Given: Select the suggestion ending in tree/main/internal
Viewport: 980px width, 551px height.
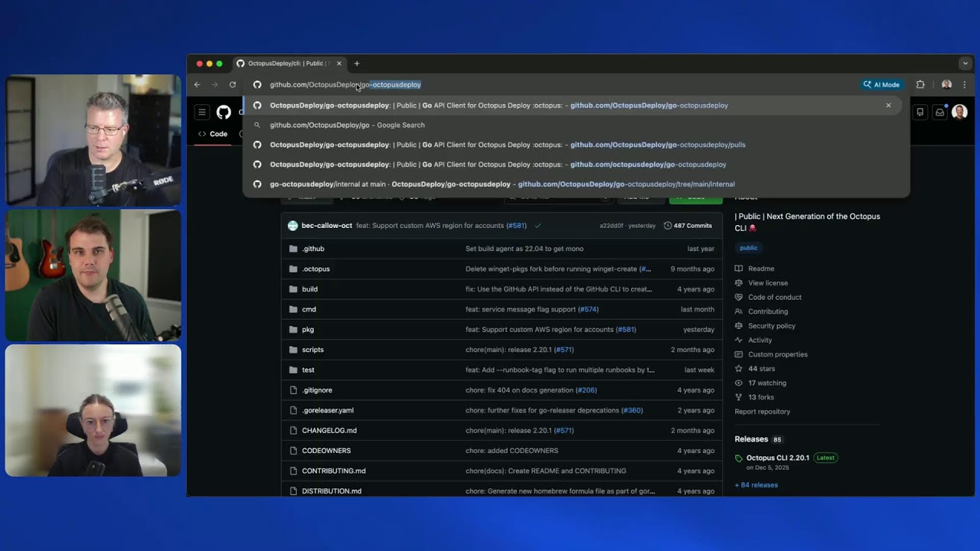Looking at the screenshot, I should coord(576,184).
